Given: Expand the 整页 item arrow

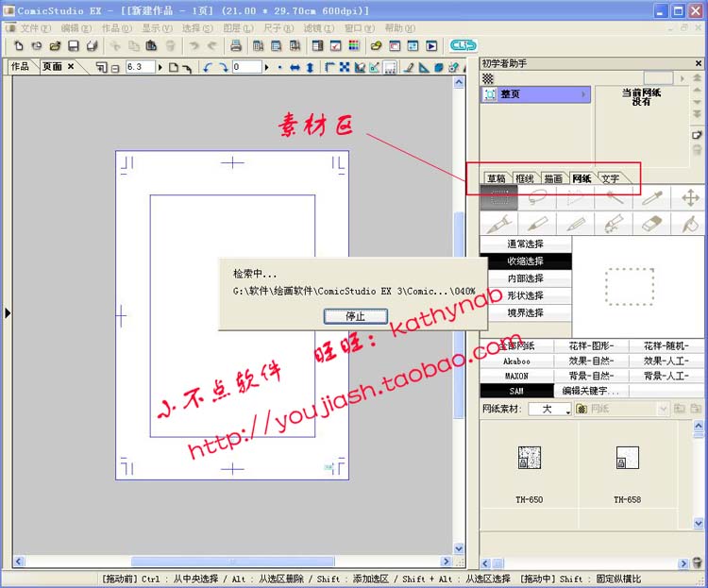Looking at the screenshot, I should (x=583, y=94).
